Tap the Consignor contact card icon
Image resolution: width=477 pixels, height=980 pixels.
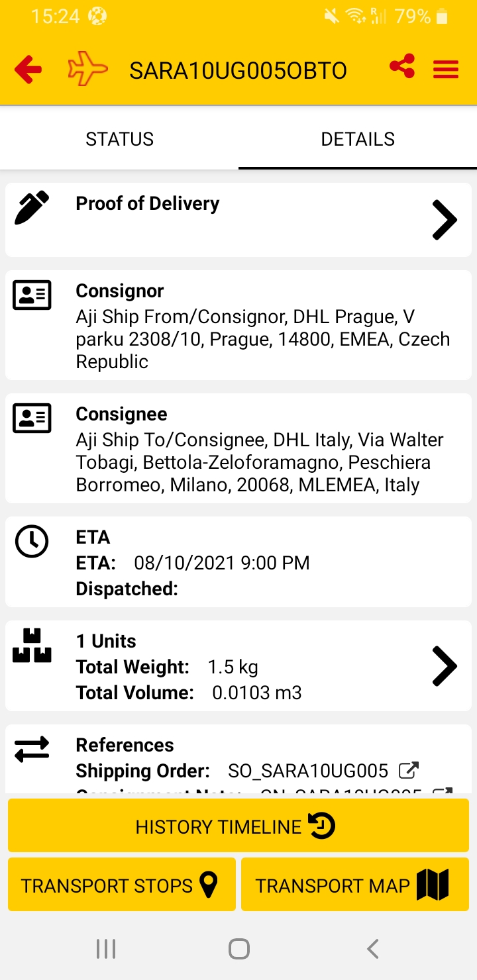pos(32,295)
